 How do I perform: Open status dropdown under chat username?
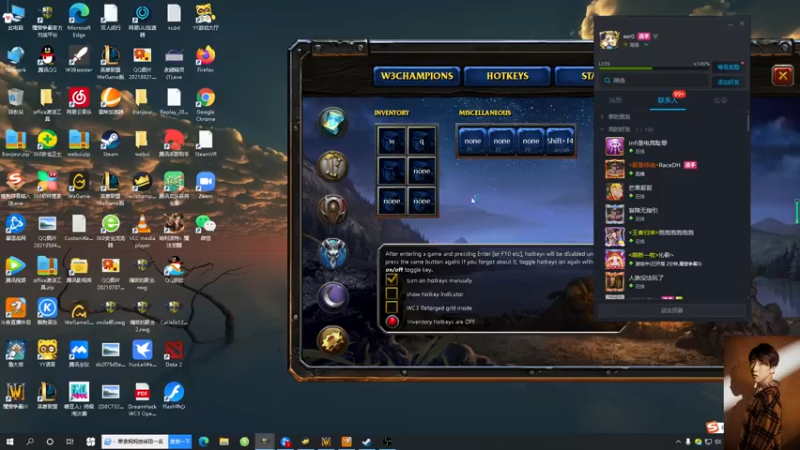[646, 45]
